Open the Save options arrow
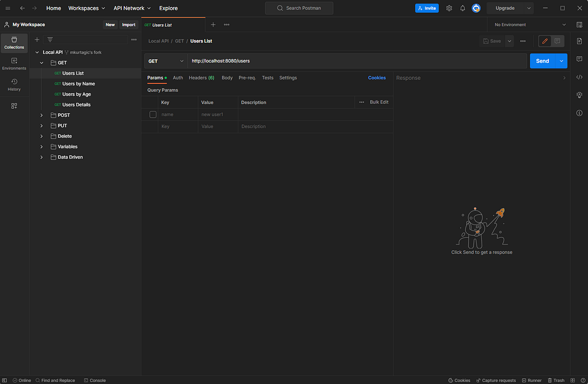The image size is (588, 384). pyautogui.click(x=509, y=41)
